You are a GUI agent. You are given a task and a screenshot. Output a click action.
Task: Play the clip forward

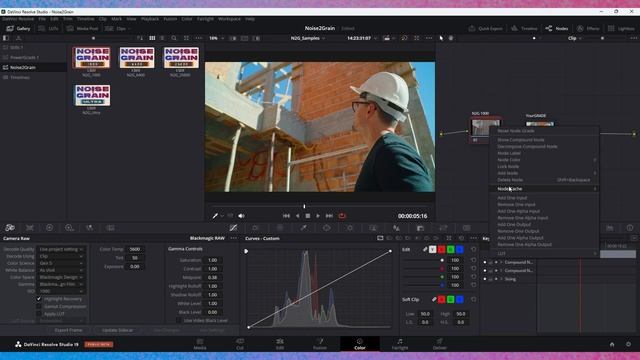(x=318, y=216)
